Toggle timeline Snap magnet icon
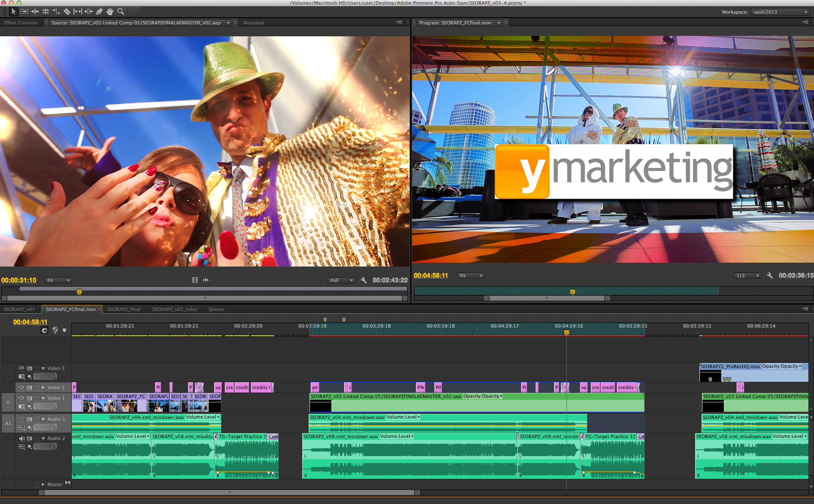Screen dimensions: 814x504 tap(44, 330)
